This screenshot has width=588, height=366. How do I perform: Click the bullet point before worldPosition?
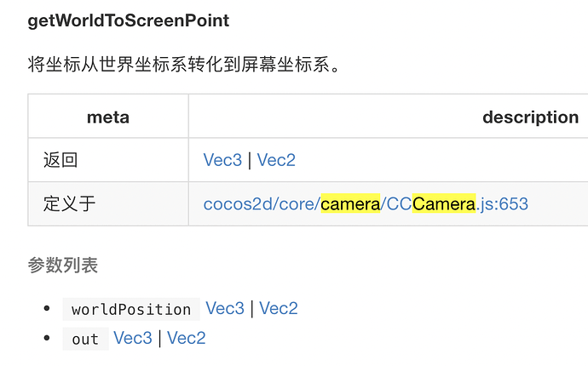point(46,309)
